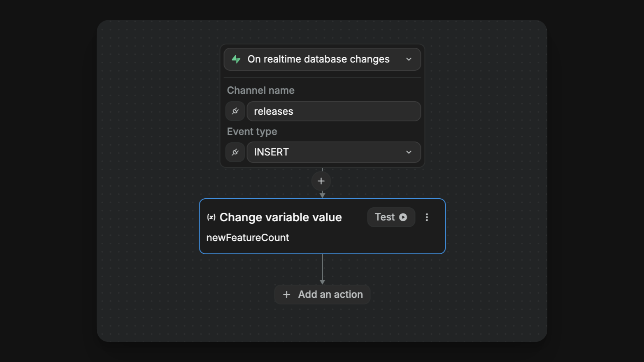Click the plug icon beside the Channel name field
This screenshot has width=644, height=362.
(x=235, y=111)
